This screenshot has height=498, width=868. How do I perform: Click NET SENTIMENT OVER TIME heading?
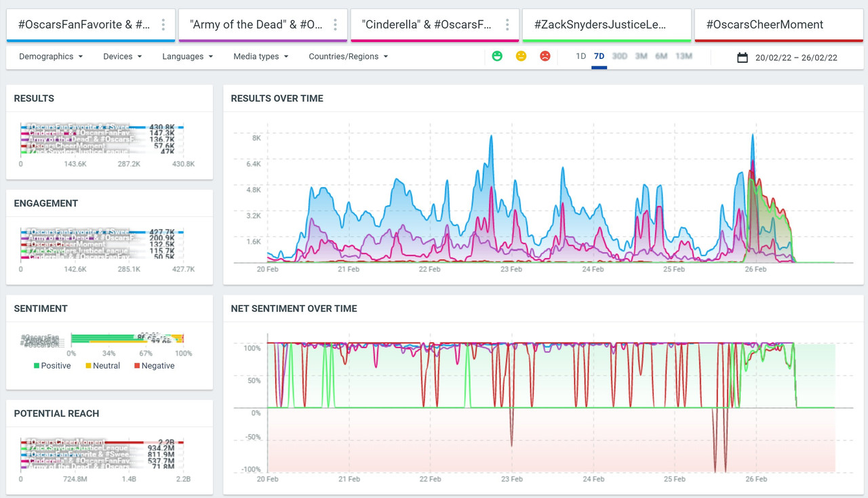pyautogui.click(x=294, y=308)
